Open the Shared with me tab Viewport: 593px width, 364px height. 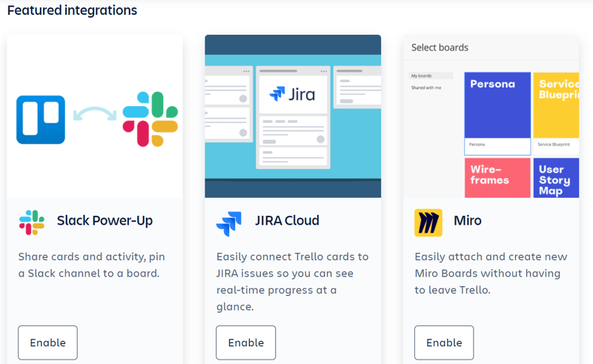(426, 87)
